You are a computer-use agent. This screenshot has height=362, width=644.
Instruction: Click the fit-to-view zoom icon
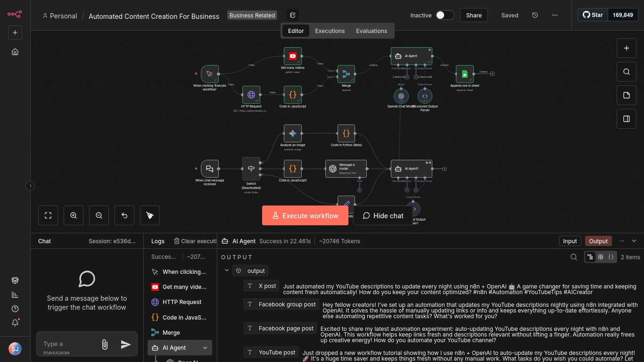(48, 215)
